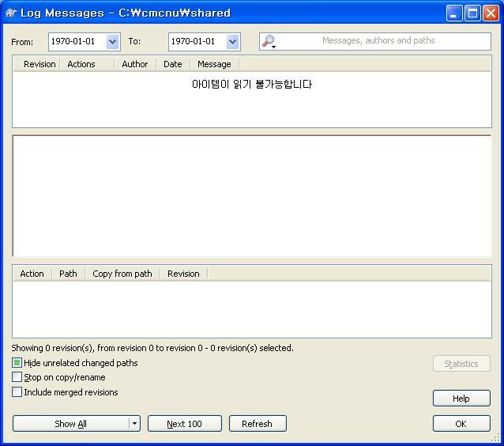This screenshot has height=446, width=504.
Task: Load the Next 100 revisions
Action: coord(185,424)
